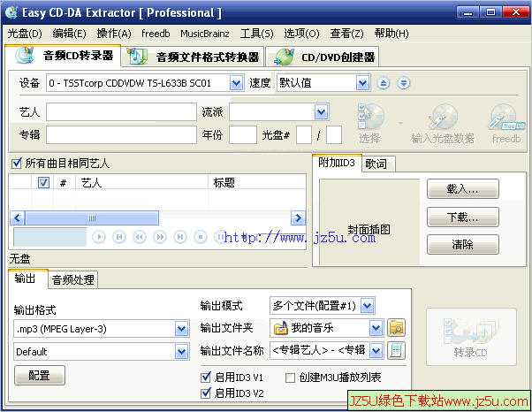Click the rewind playback button
This screenshot has width=532, height=412.
[x=140, y=237]
